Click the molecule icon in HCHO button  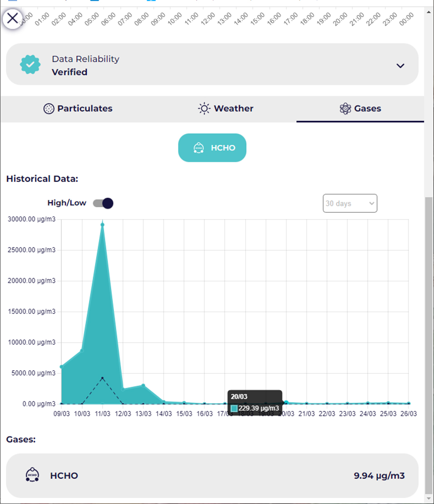click(198, 148)
